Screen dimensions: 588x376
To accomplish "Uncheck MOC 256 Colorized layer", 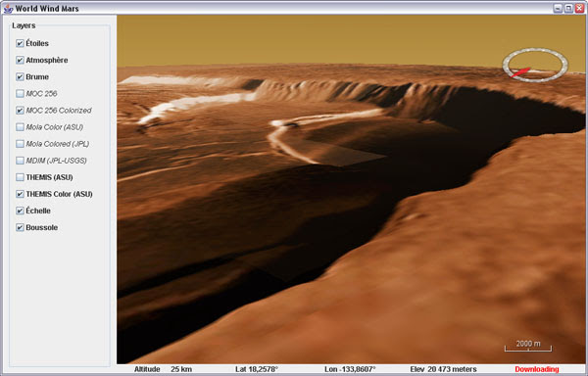I will pos(20,111).
